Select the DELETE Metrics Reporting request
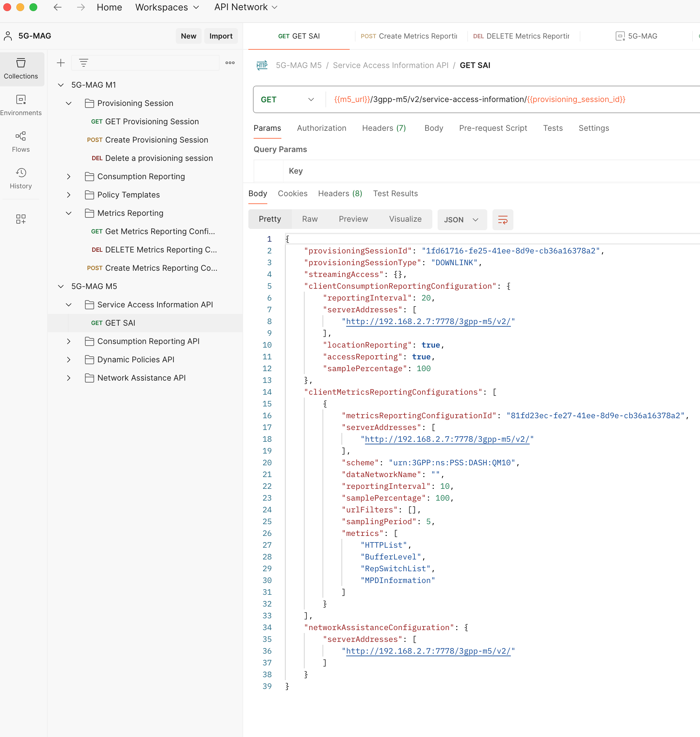The height and width of the screenshot is (737, 700). (521, 36)
